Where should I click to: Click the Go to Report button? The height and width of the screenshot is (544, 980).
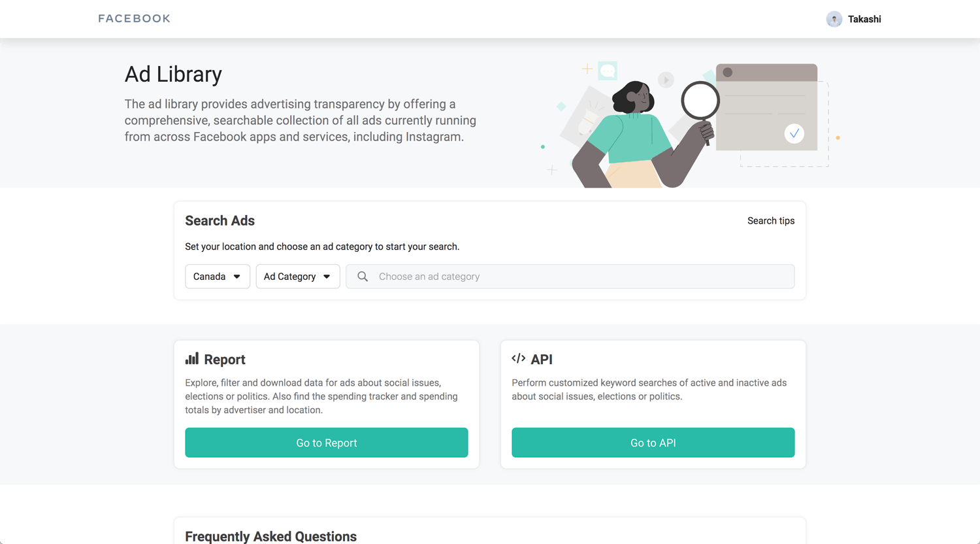click(x=327, y=443)
